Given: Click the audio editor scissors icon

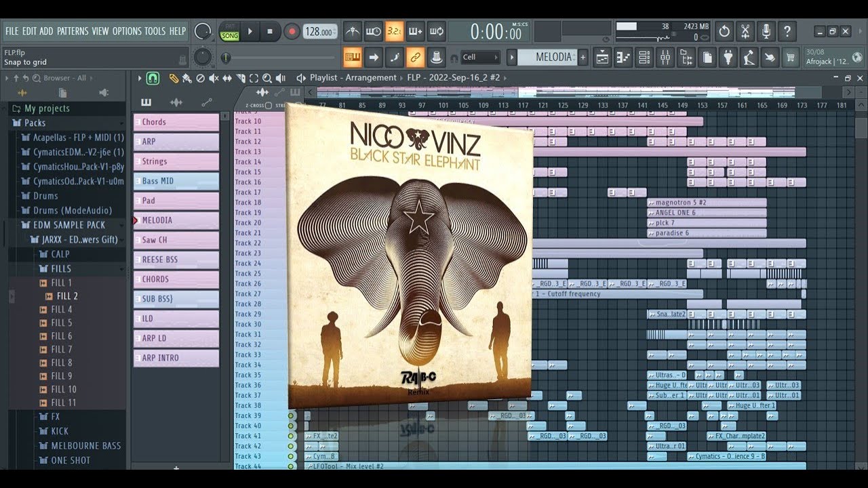Looking at the screenshot, I should point(745,31).
